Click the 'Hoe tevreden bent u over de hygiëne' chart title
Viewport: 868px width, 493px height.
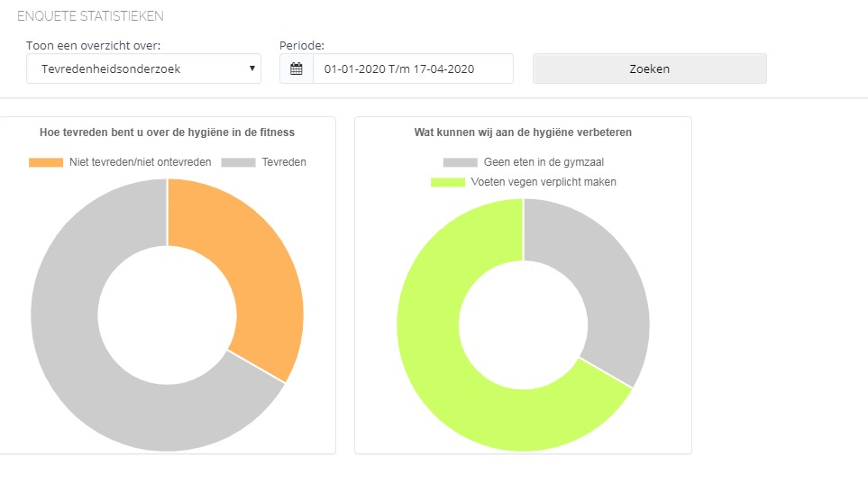point(167,132)
